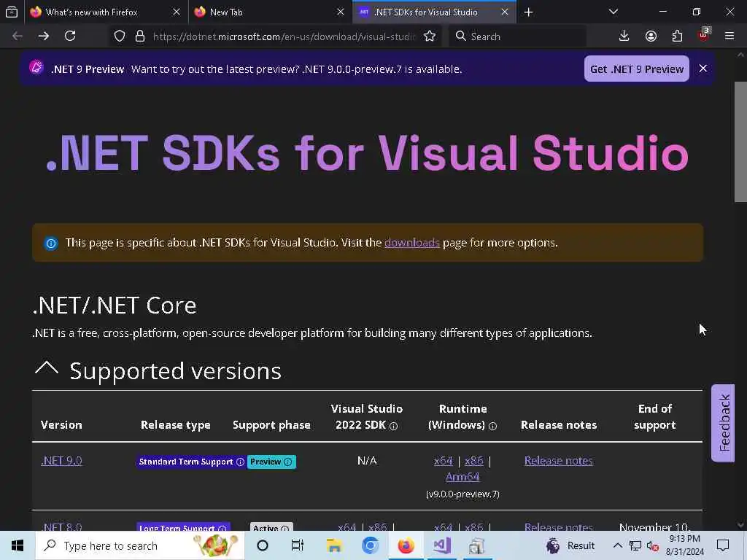Screen dimensions: 747x560
Task: Open the Feedback side tab
Action: point(723,423)
